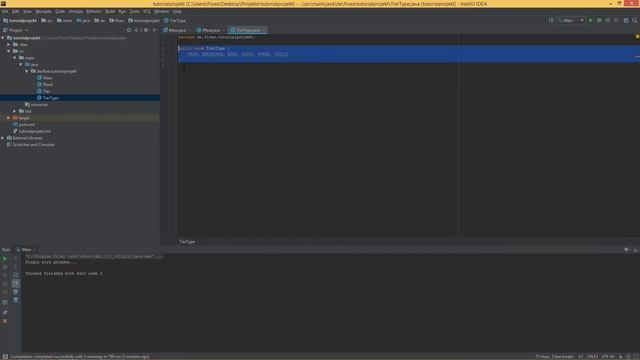Expand the test folder
The image size is (640, 360).
(15, 111)
